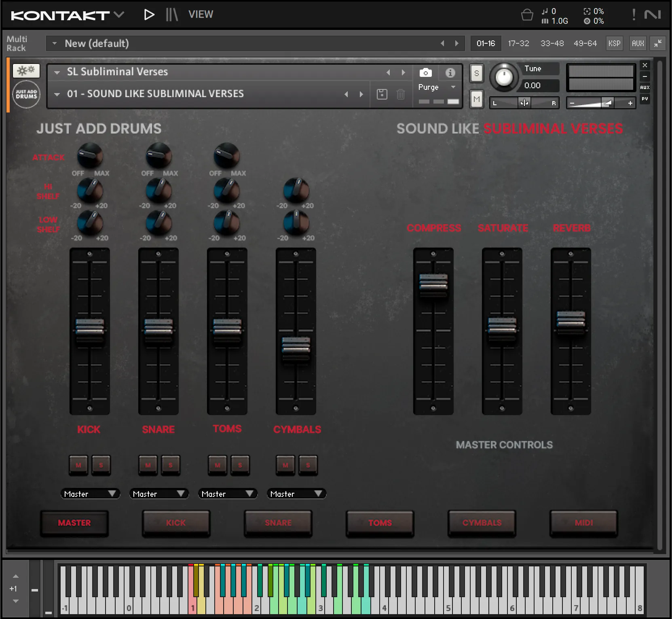
Task: Collapse the instrument with its header chevron
Action: pyautogui.click(x=57, y=72)
